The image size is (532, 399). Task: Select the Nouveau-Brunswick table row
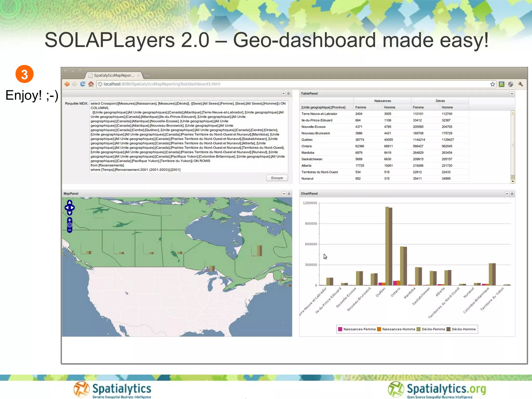(384, 133)
